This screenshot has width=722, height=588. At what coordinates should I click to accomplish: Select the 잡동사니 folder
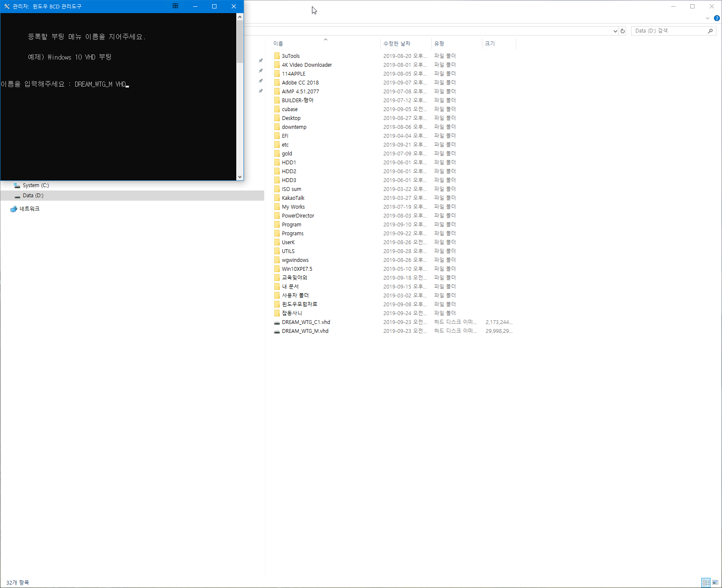pos(292,313)
